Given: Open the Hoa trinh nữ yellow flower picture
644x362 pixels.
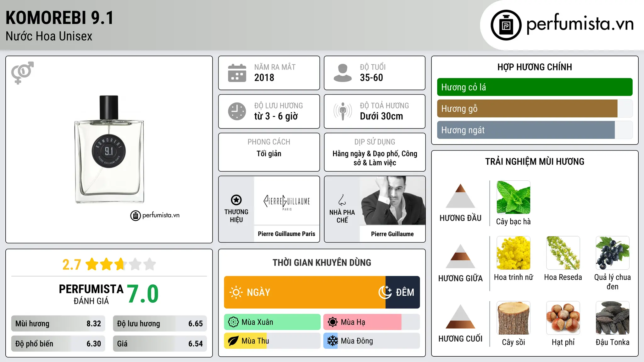Looking at the screenshot, I should click(x=513, y=253).
